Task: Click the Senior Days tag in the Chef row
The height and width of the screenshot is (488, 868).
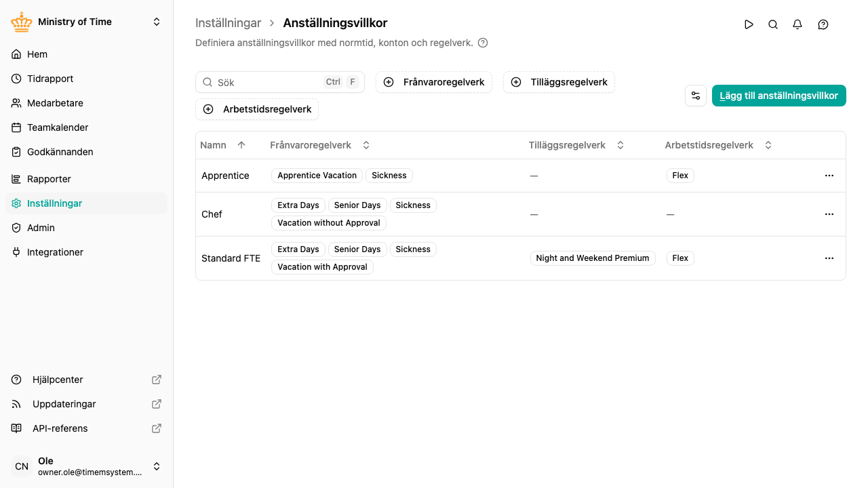Action: pyautogui.click(x=357, y=205)
